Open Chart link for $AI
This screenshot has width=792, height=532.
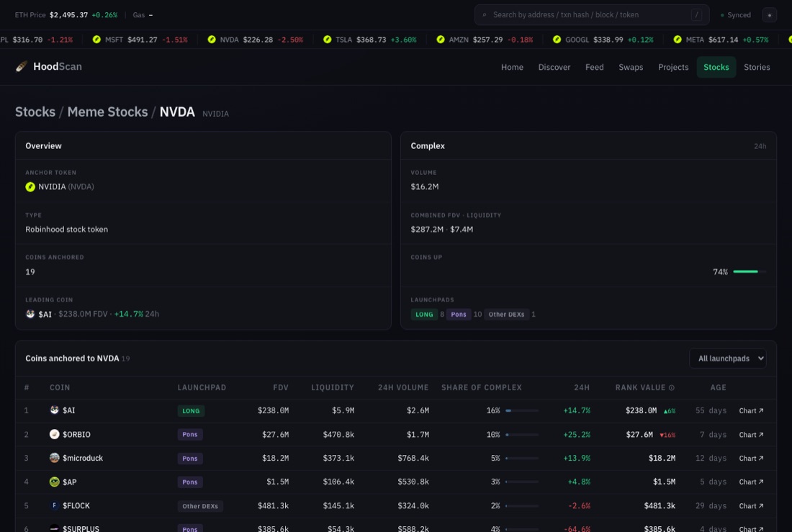click(751, 411)
